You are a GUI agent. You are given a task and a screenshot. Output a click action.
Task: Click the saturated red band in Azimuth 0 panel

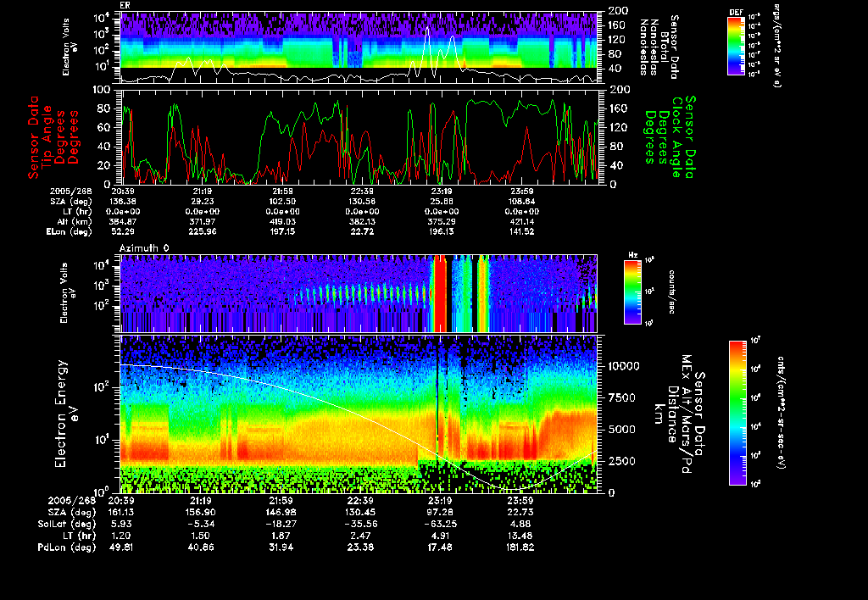tap(440, 293)
